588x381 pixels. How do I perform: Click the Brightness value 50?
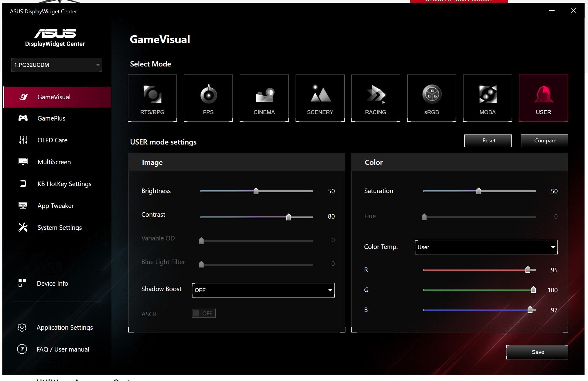pos(331,191)
